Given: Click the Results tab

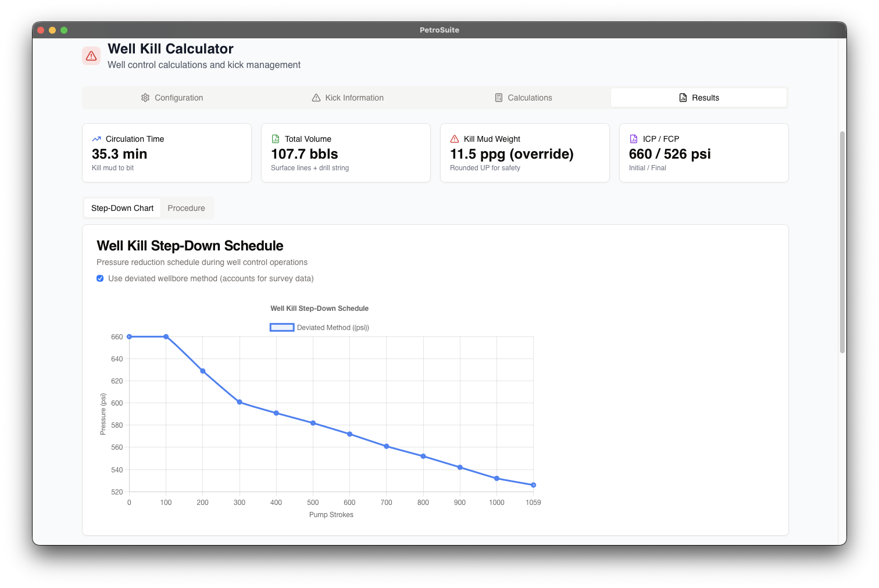Looking at the screenshot, I should (x=699, y=98).
